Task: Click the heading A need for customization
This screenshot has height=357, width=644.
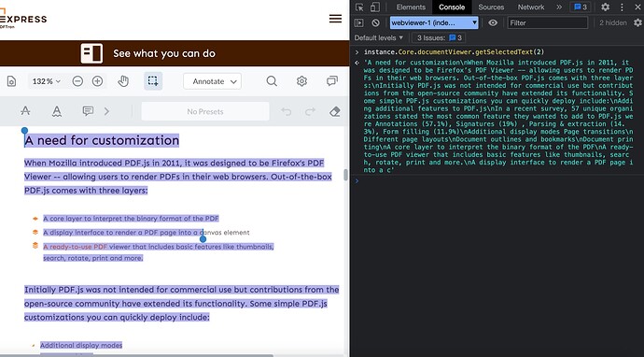Action: 102,140
